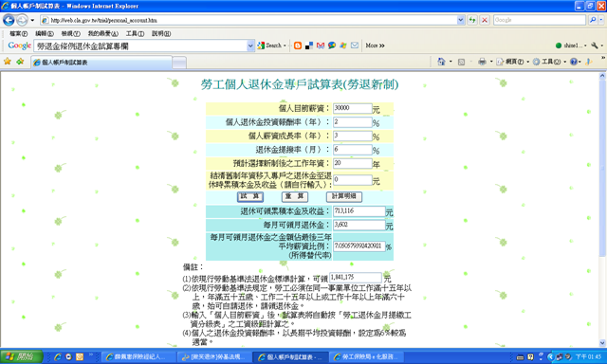Click the Print icon

[x=482, y=62]
